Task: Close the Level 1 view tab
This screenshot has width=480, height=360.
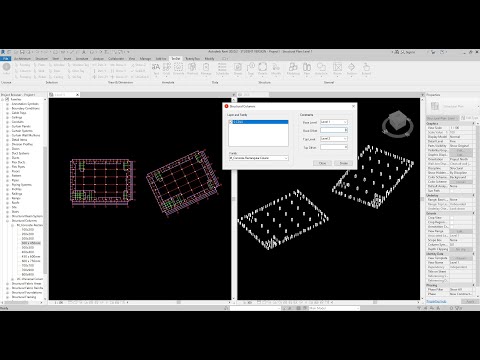Action: [x=77, y=95]
